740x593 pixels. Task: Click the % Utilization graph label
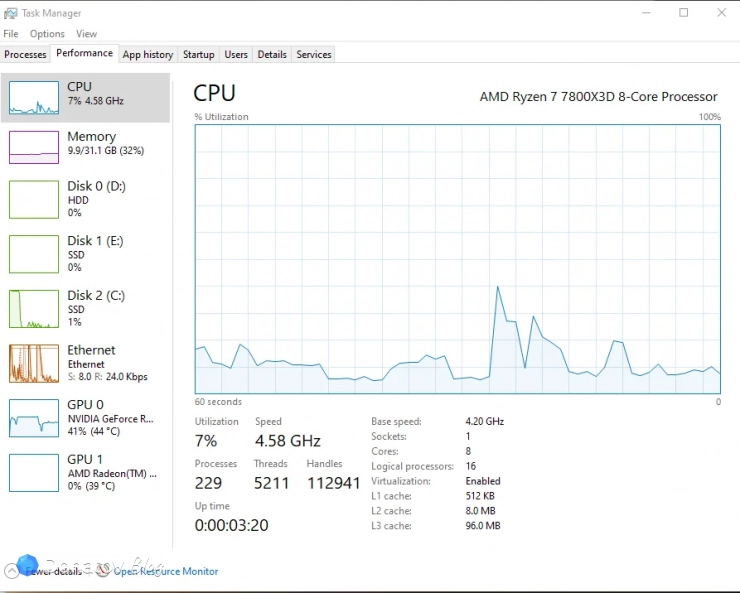tap(221, 117)
